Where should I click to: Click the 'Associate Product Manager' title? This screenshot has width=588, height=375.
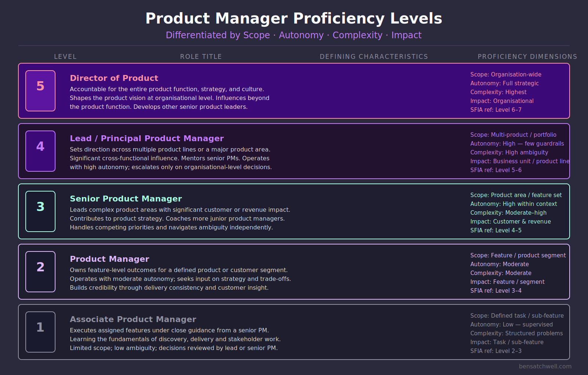(x=133, y=319)
